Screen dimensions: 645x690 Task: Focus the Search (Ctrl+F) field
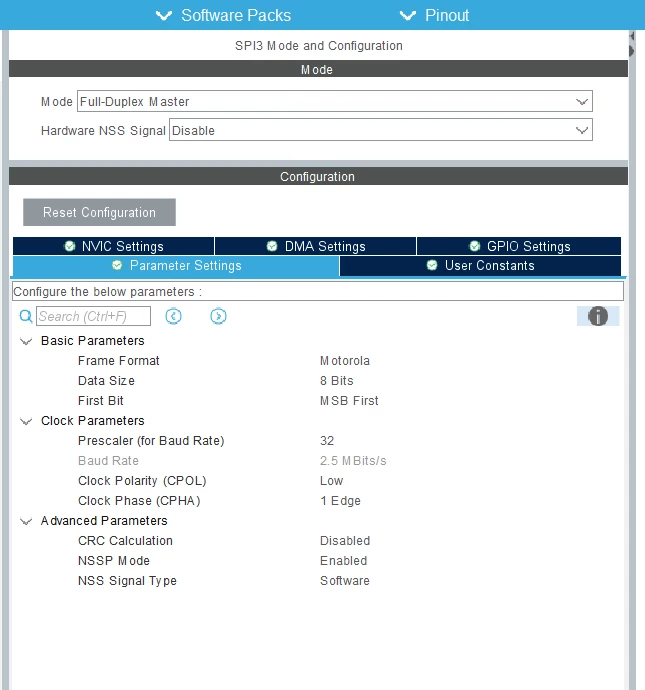(93, 316)
